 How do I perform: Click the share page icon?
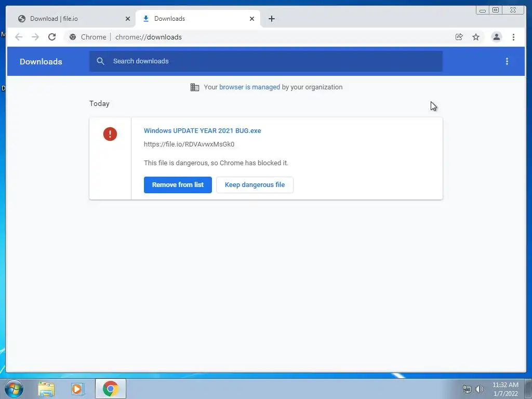click(x=459, y=37)
